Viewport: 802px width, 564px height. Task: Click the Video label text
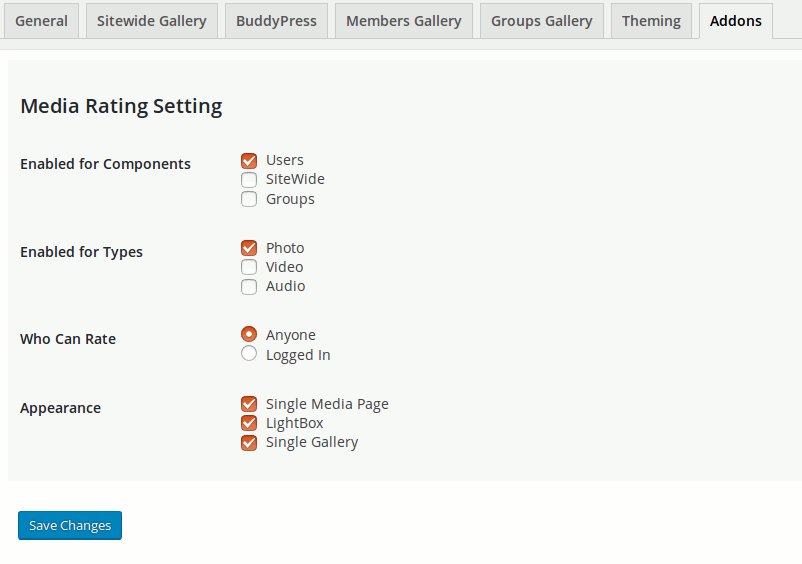click(284, 267)
